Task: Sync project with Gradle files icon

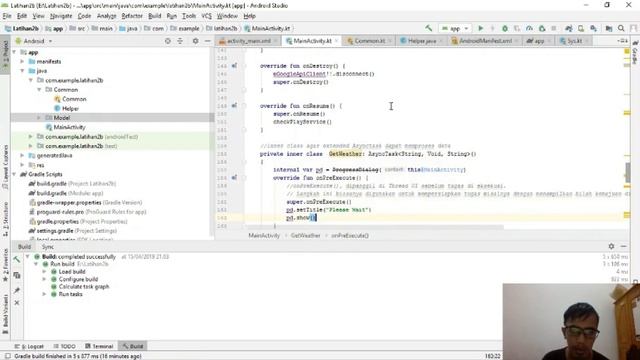Action: pyautogui.click(x=569, y=28)
